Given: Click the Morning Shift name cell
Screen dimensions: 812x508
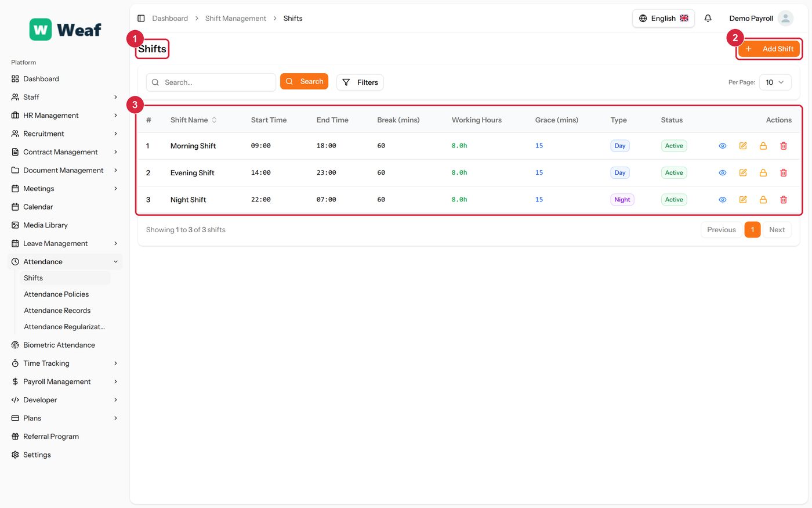Looking at the screenshot, I should point(193,146).
